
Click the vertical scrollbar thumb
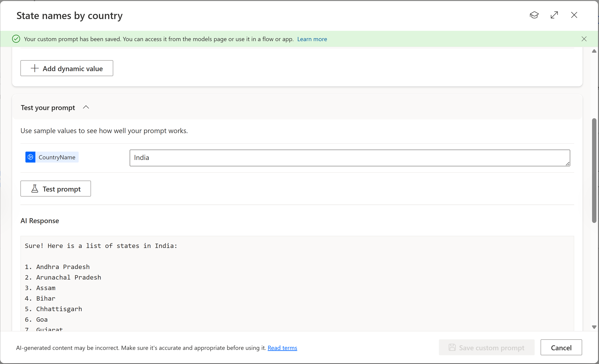coord(594,170)
